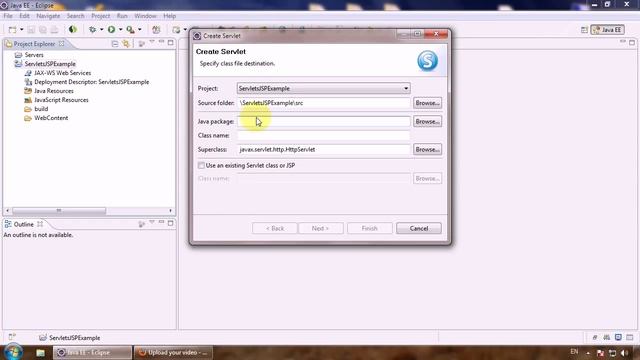Open the Navigate menu
Viewport: 640px width, 360px height.
coord(48,16)
